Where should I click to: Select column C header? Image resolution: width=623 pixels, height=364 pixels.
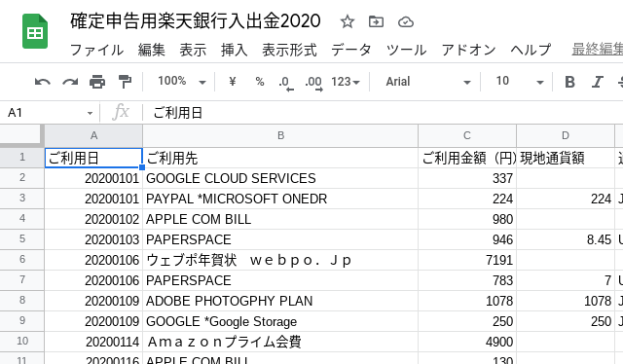pos(467,135)
